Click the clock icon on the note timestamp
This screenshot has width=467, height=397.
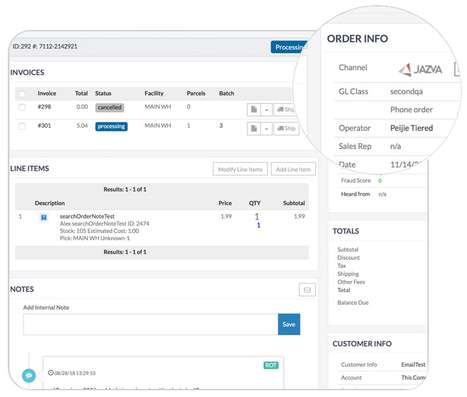51,373
